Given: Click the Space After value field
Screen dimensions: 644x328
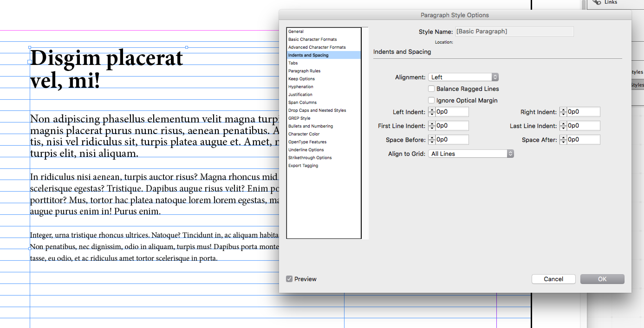Looking at the screenshot, I should (583, 140).
